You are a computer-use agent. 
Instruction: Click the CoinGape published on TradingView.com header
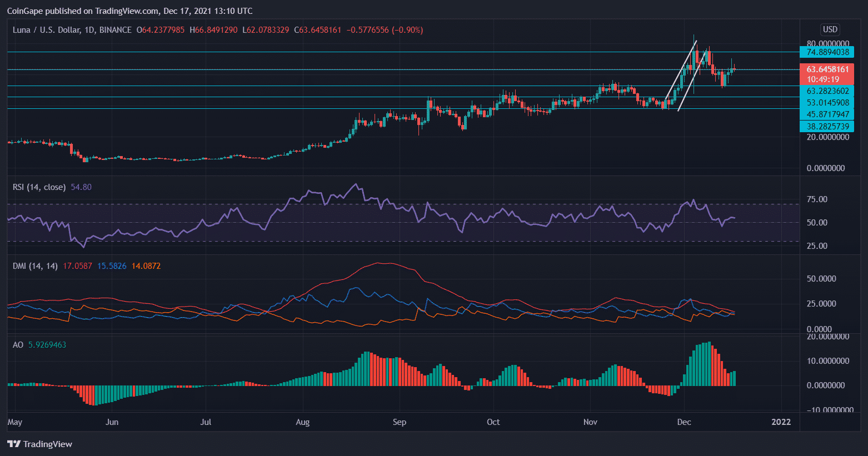[129, 11]
